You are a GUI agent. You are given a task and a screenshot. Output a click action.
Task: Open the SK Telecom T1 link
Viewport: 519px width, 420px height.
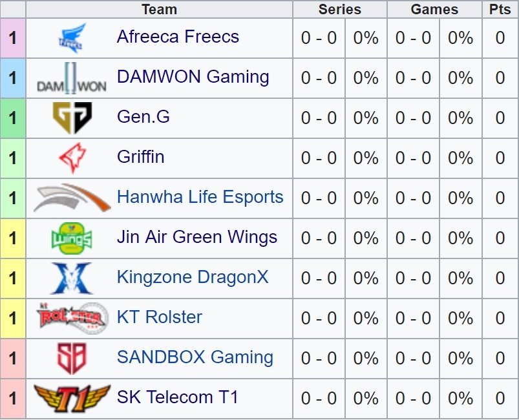click(177, 397)
